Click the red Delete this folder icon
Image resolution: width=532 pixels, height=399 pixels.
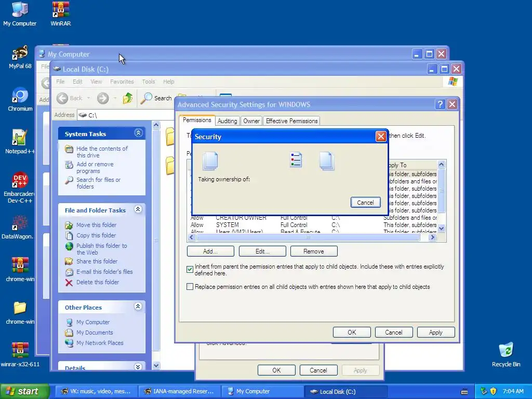69,282
